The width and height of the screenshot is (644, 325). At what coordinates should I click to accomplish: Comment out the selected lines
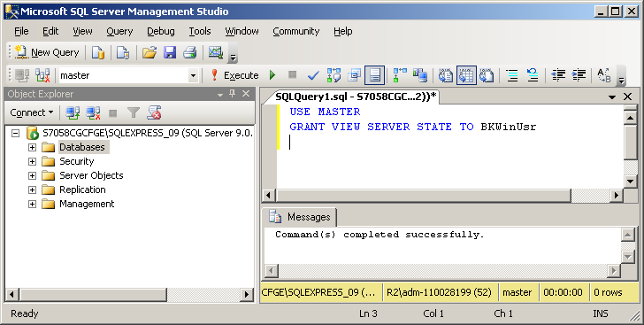point(512,75)
